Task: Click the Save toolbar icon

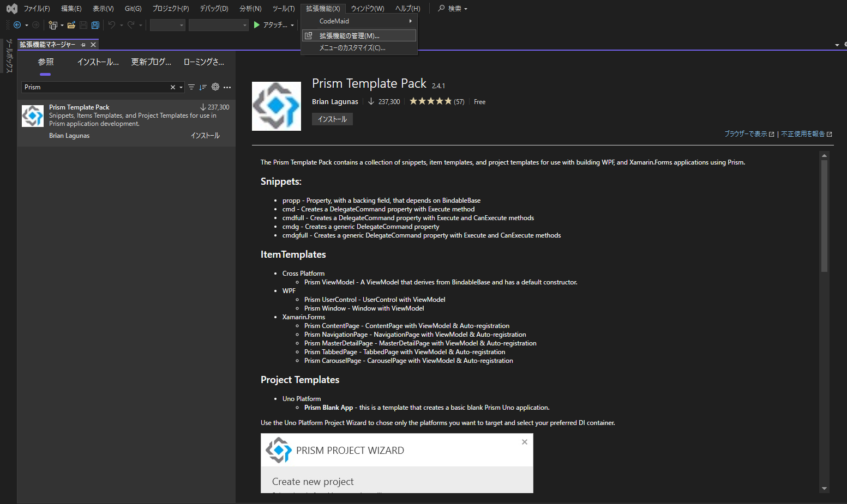Action: [x=83, y=25]
